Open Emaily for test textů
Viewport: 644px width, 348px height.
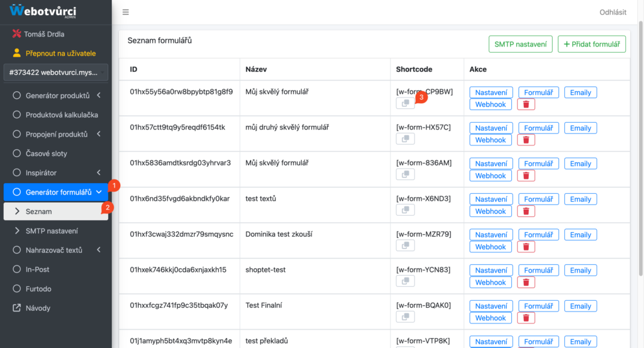580,199
